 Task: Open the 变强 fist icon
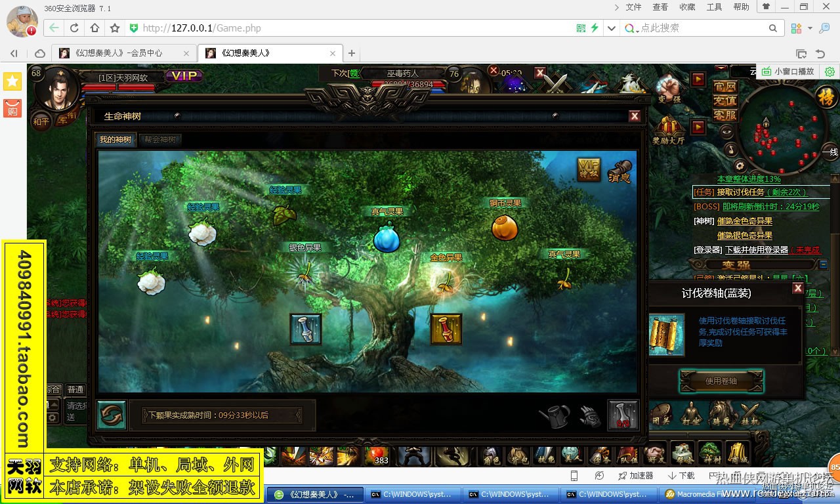coord(669,88)
